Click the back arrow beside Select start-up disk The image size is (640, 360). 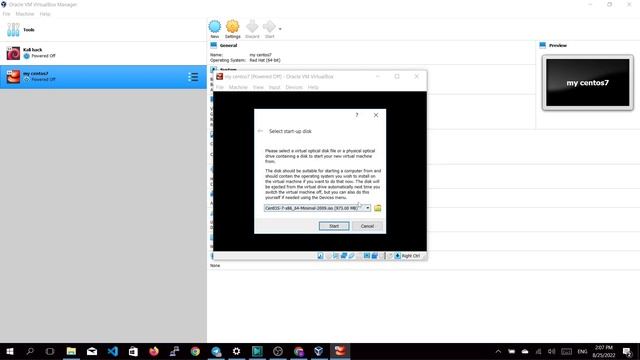tap(260, 131)
